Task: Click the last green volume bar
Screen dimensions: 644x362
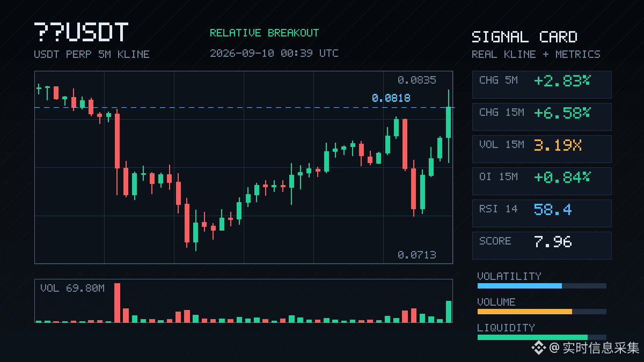Action: (x=449, y=312)
